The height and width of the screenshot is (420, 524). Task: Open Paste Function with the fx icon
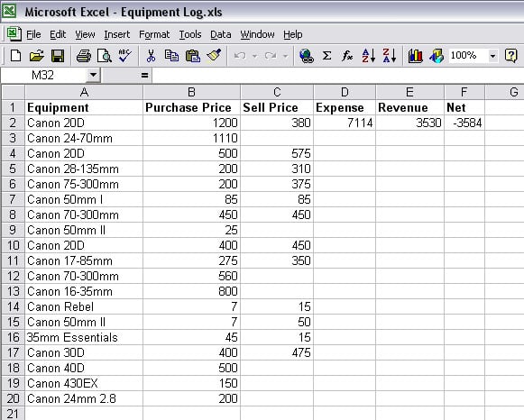(x=347, y=55)
